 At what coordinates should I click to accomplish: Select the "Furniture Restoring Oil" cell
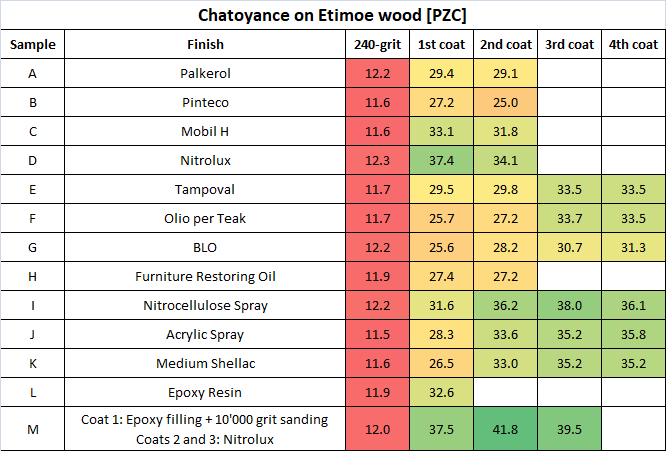click(205, 276)
